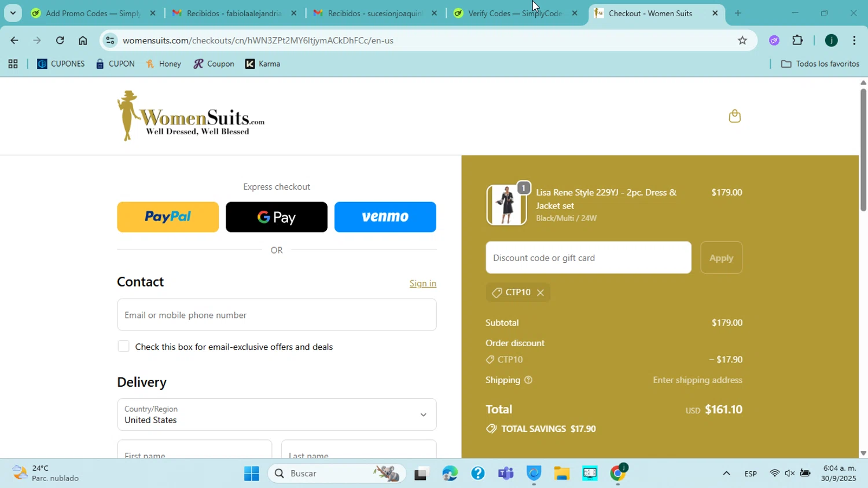
Task: Open the browser home page
Action: click(x=83, y=41)
